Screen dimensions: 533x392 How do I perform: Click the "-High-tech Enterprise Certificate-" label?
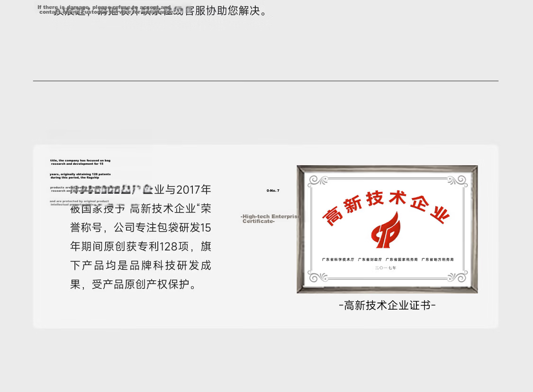tap(271, 219)
